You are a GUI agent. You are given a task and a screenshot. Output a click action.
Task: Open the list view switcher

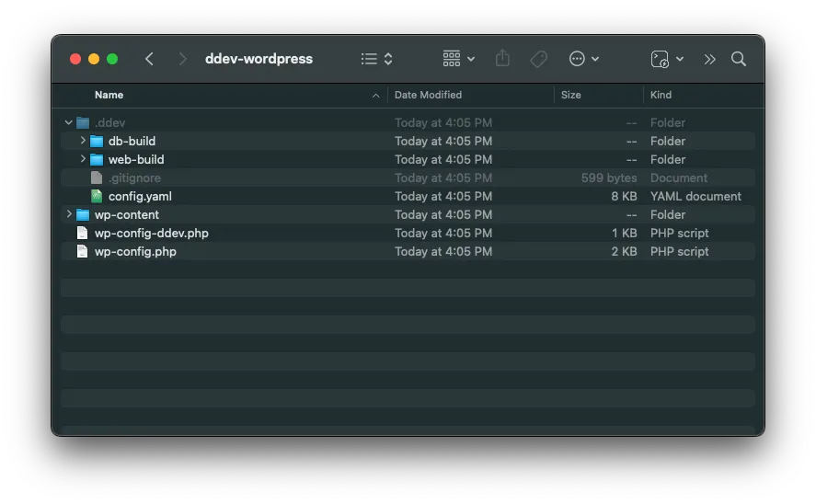377,59
